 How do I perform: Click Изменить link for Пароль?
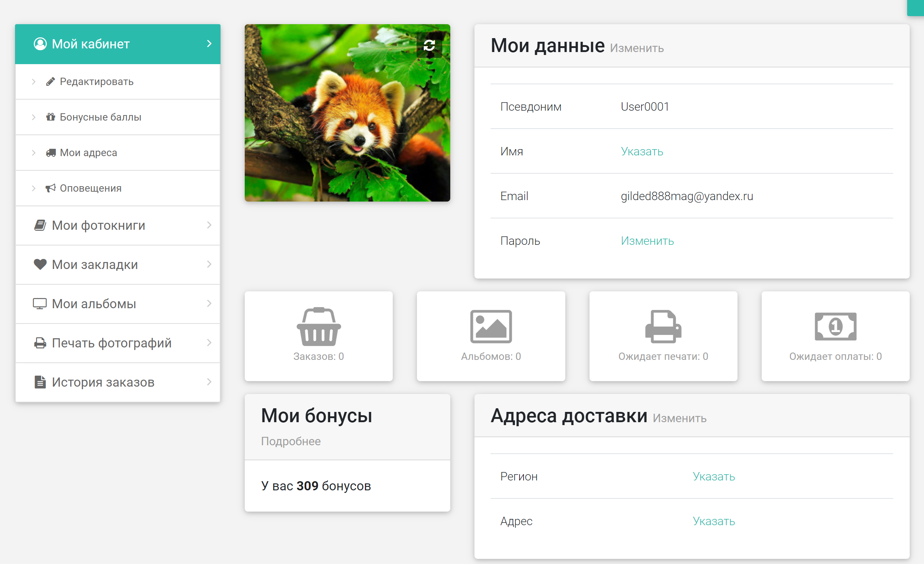pos(647,241)
